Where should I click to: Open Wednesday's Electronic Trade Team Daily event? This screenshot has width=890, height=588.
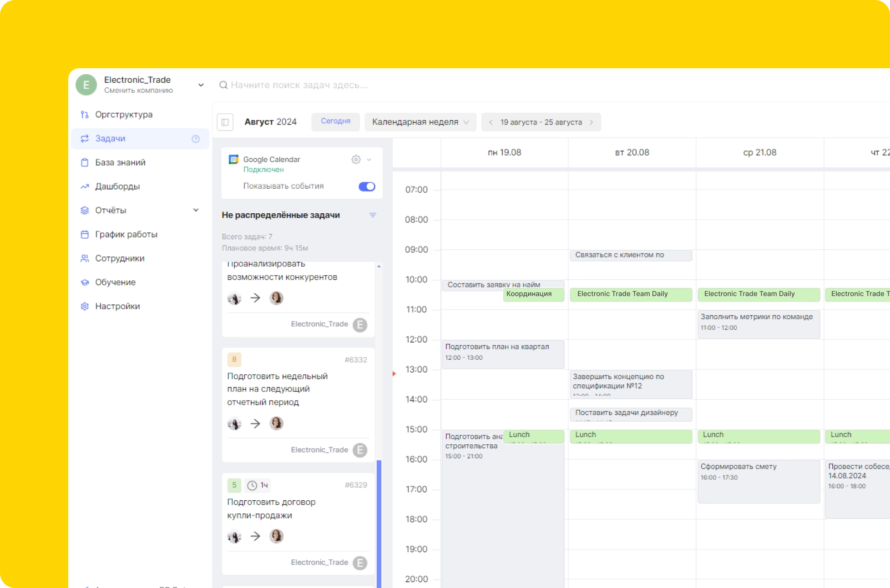pyautogui.click(x=759, y=294)
